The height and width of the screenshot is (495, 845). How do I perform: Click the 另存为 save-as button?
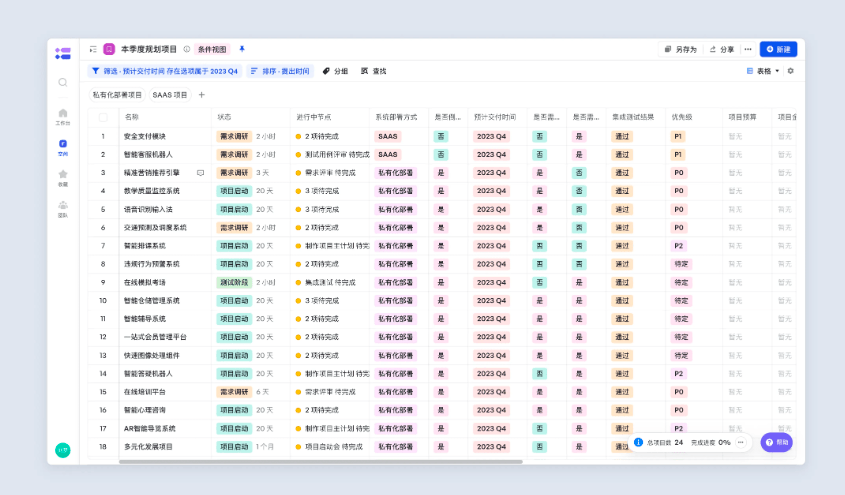pos(681,49)
